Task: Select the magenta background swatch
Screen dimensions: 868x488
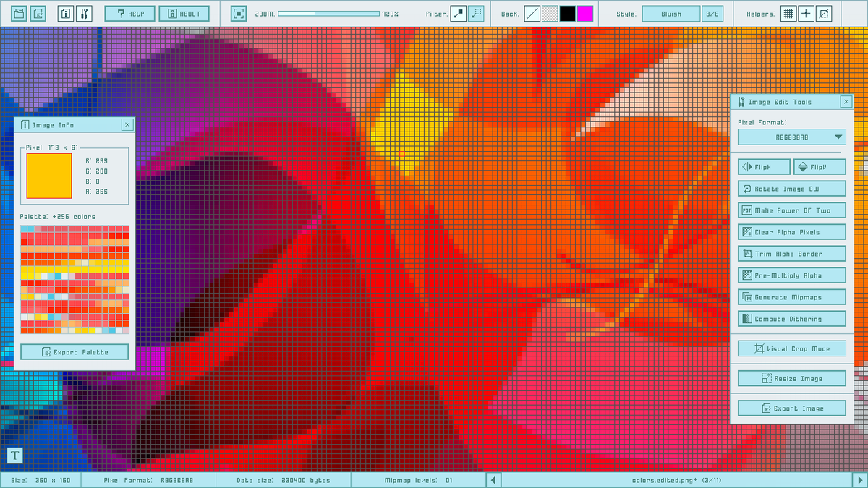Action: (585, 13)
